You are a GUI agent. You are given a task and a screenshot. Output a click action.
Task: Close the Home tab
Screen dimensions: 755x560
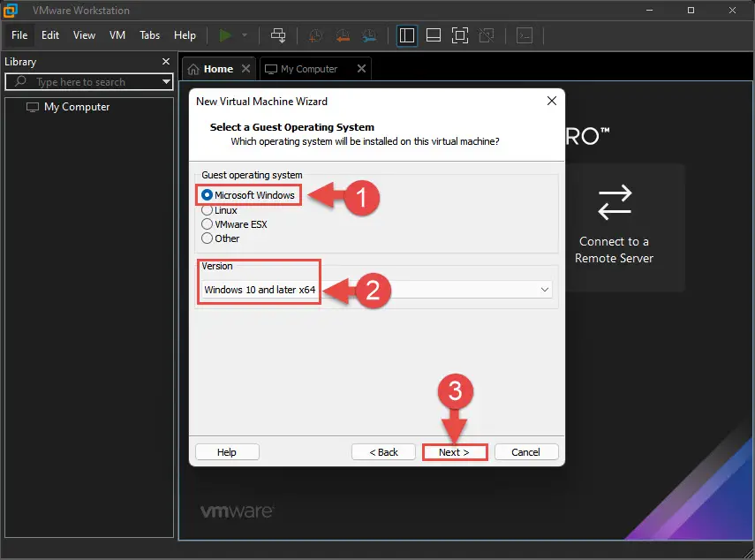[245, 68]
